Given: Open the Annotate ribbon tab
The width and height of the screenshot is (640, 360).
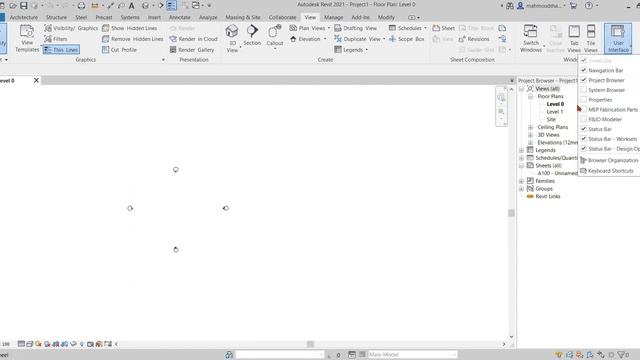Looking at the screenshot, I should [x=180, y=18].
